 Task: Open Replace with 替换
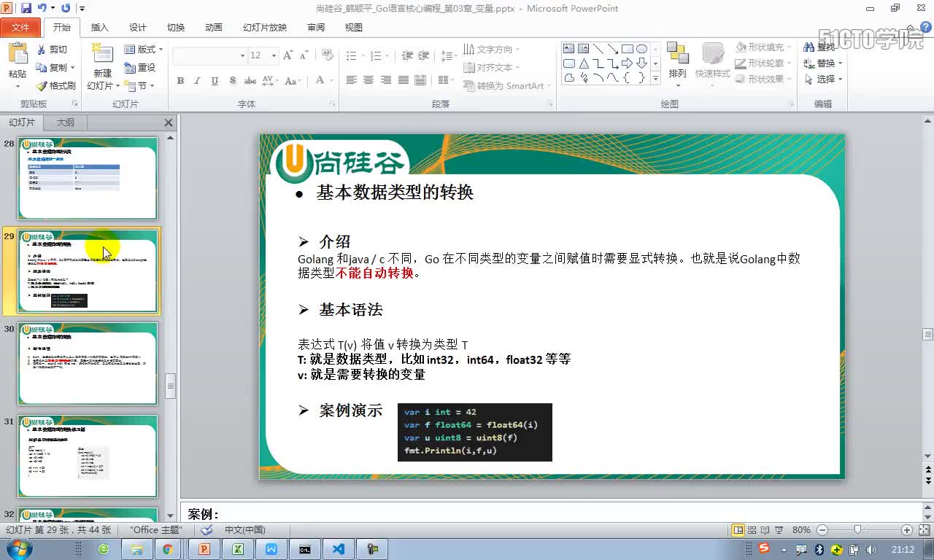[x=823, y=63]
